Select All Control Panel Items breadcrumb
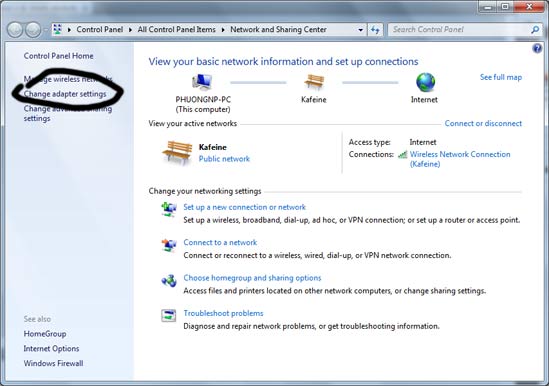Image resolution: width=549 pixels, height=386 pixels. point(176,29)
